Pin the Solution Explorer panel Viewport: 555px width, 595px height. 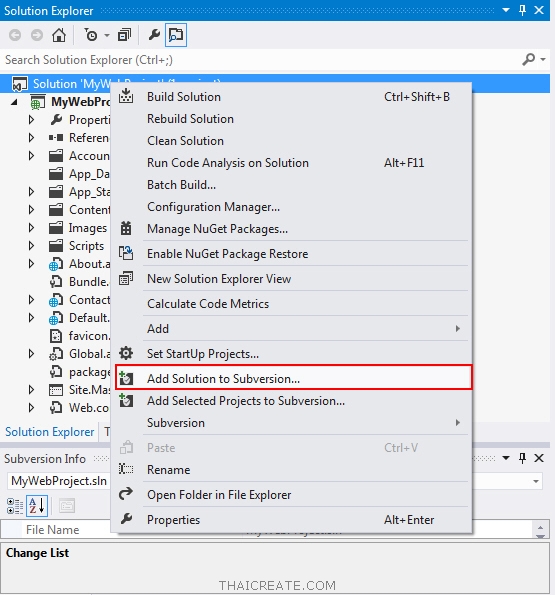coord(522,10)
